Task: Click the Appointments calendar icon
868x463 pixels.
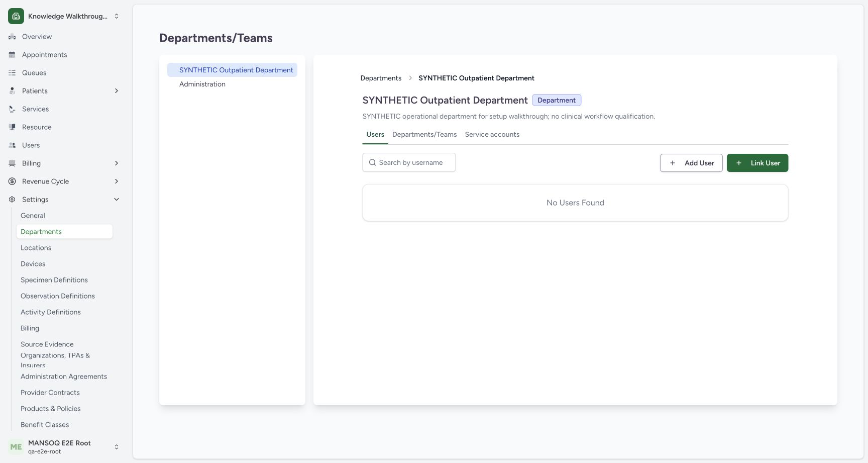Action: pyautogui.click(x=12, y=55)
